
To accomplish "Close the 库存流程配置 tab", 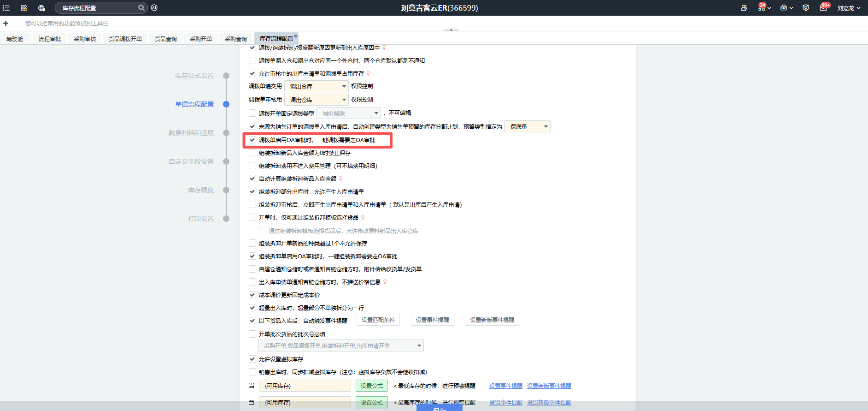I will pyautogui.click(x=296, y=36).
